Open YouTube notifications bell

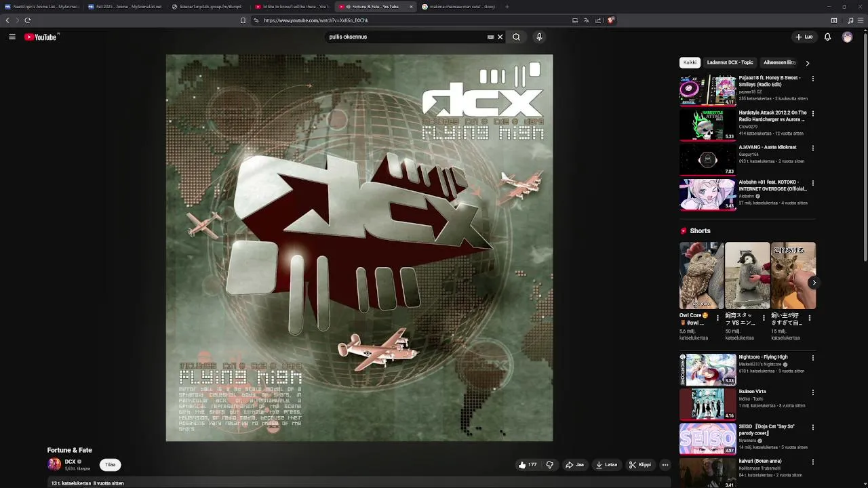click(x=827, y=37)
